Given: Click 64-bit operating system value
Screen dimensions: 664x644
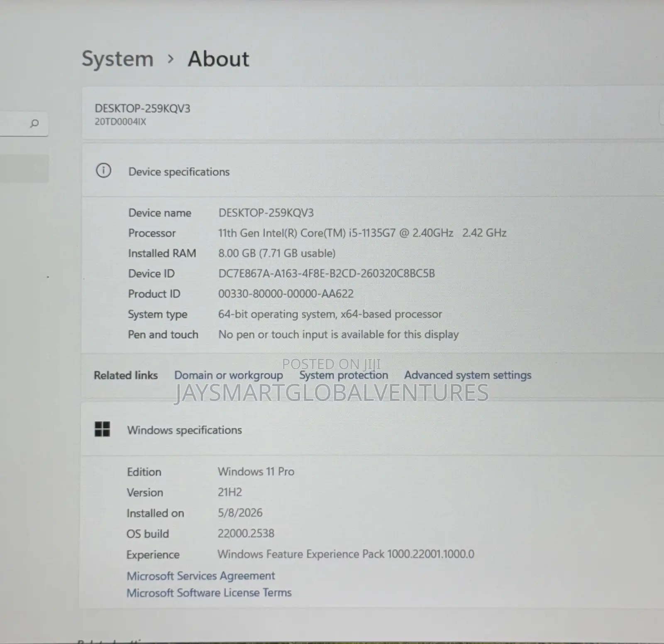Looking at the screenshot, I should tap(330, 314).
